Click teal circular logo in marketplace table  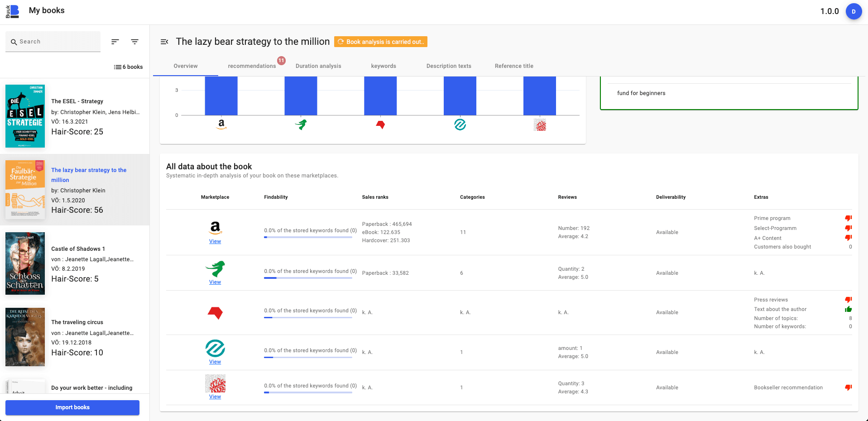coord(215,349)
